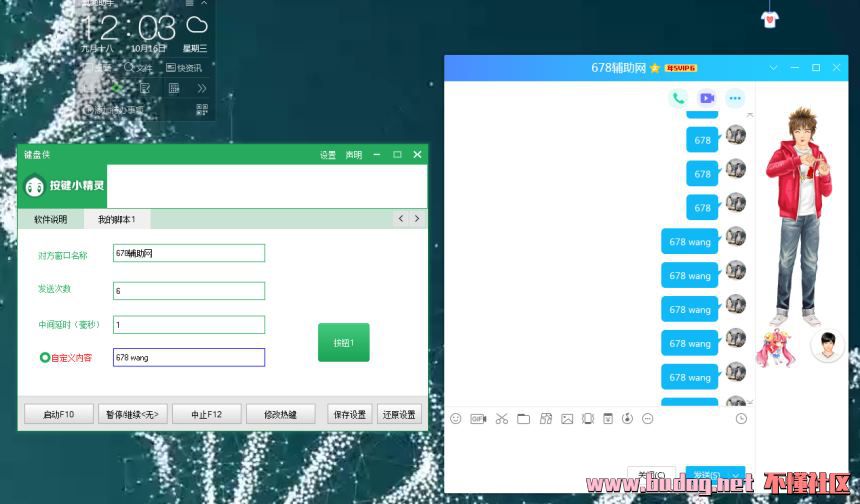Open chat history clock icon

741,419
